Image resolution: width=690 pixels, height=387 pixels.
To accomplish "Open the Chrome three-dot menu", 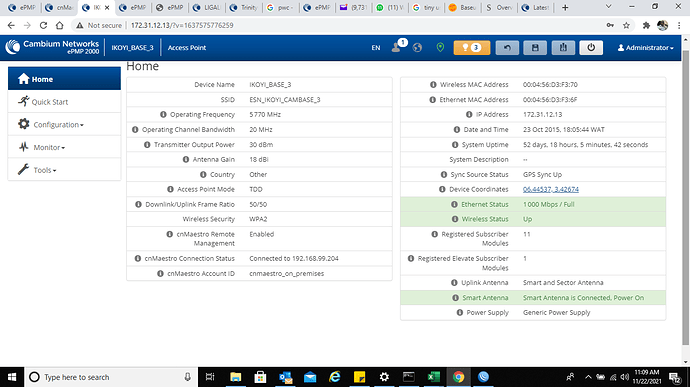I will coord(680,26).
